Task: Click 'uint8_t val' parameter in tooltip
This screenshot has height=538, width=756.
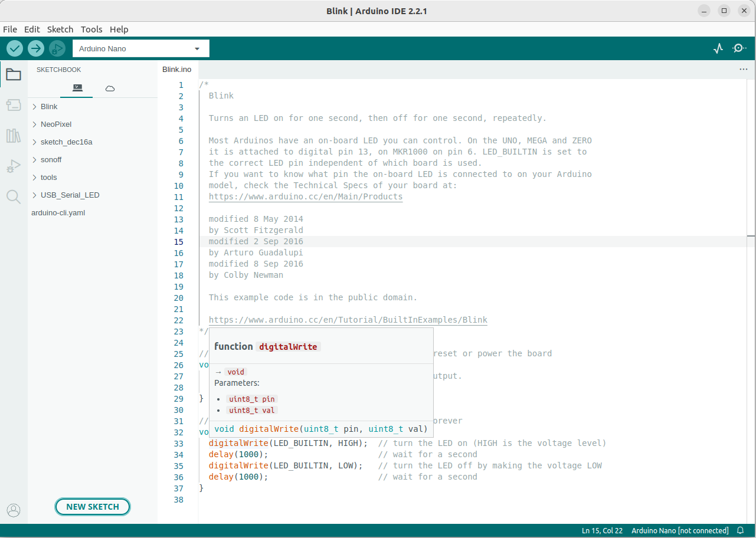Action: coord(252,411)
